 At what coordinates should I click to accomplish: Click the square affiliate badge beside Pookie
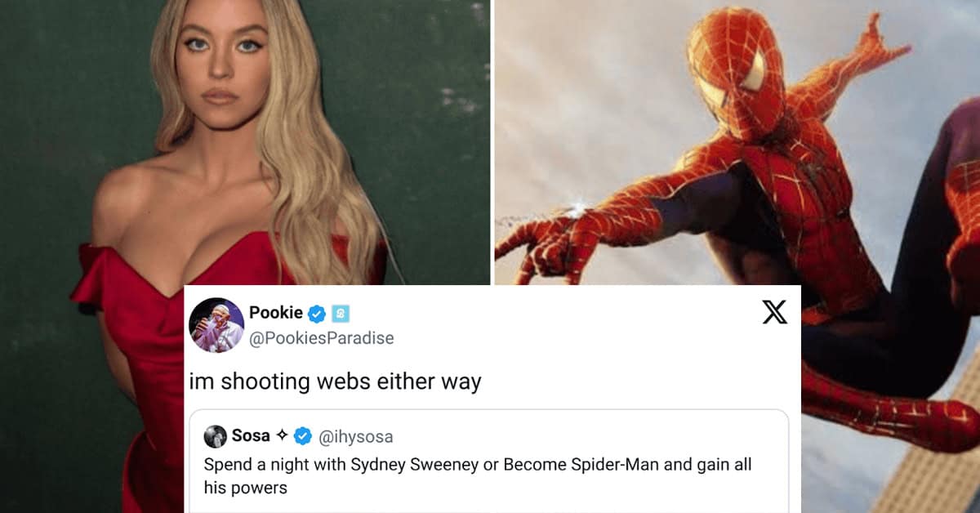(x=341, y=313)
